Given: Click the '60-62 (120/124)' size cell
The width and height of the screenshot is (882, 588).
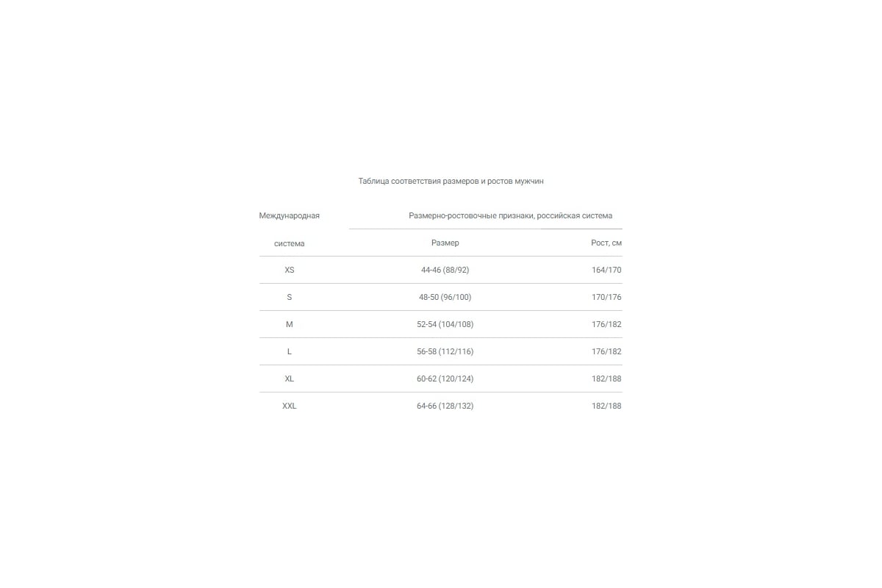Looking at the screenshot, I should (x=445, y=379).
